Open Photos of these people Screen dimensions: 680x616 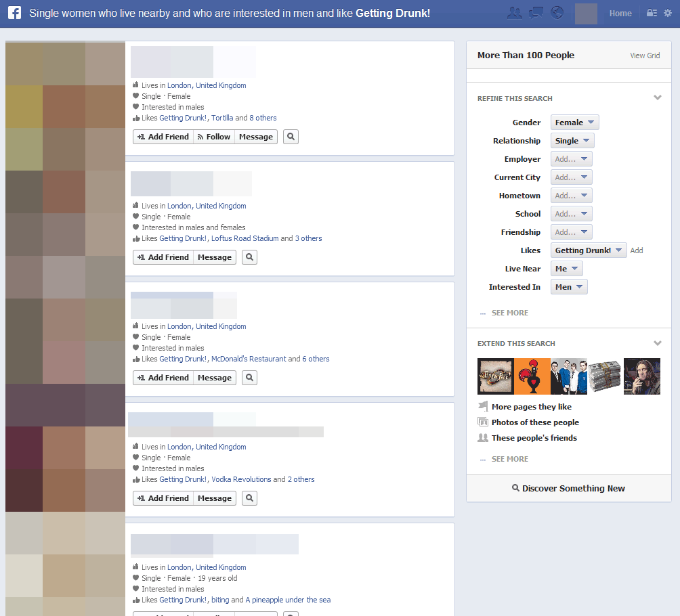tap(535, 422)
